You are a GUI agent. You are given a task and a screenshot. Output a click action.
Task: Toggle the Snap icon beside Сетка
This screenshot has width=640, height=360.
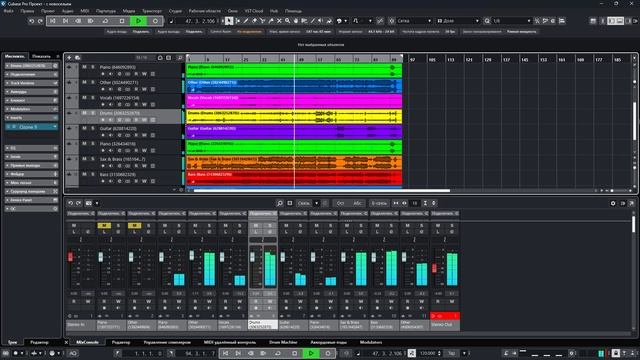pos(391,21)
